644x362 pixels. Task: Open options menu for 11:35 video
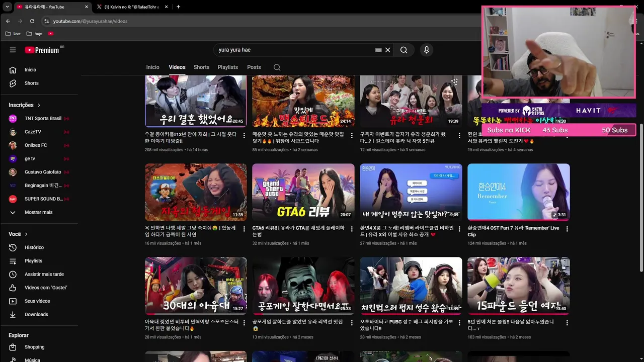pyautogui.click(x=244, y=229)
